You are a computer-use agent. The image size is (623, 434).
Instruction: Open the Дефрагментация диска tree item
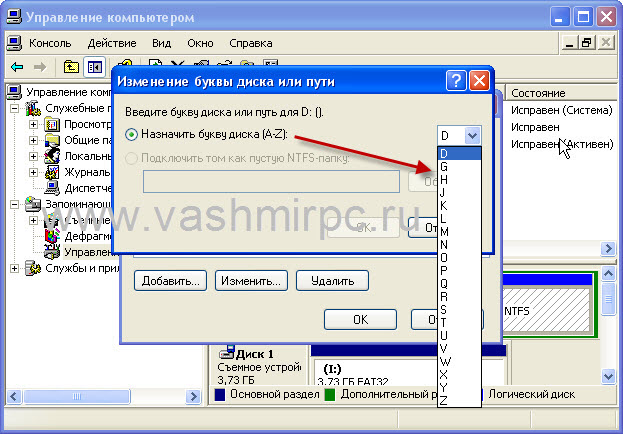click(85, 236)
